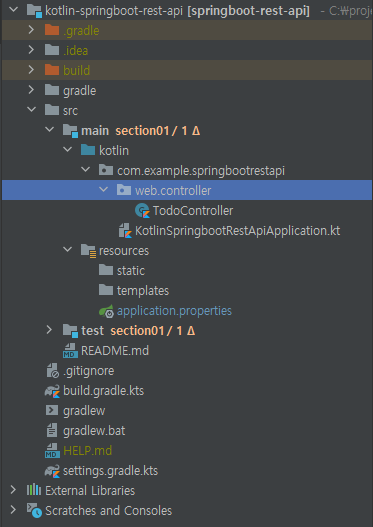Expand the build folder
This screenshot has height=527, width=373.
click(31, 70)
